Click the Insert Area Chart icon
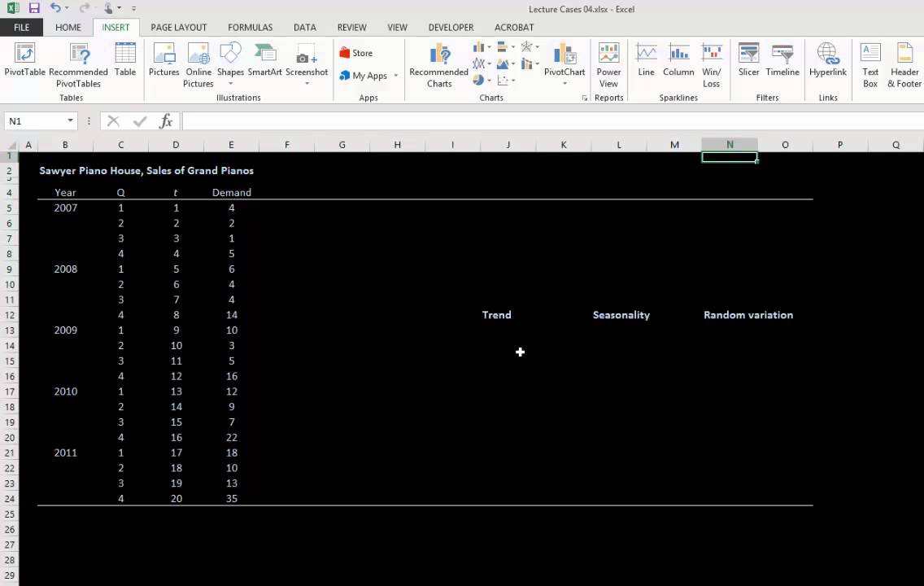The width and height of the screenshot is (924, 586). [502, 63]
